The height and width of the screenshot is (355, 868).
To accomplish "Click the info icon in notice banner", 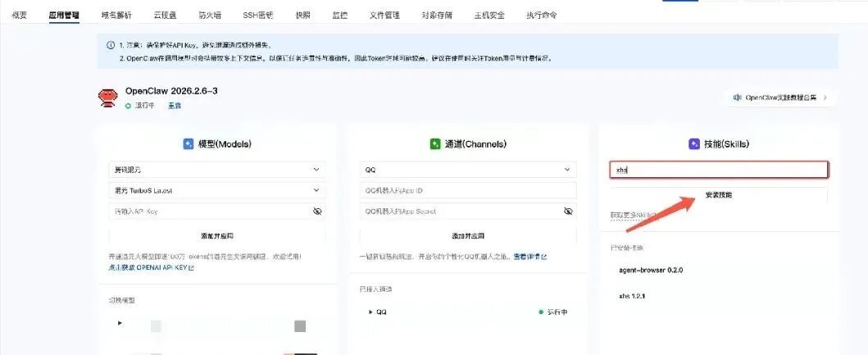I will coord(111,45).
